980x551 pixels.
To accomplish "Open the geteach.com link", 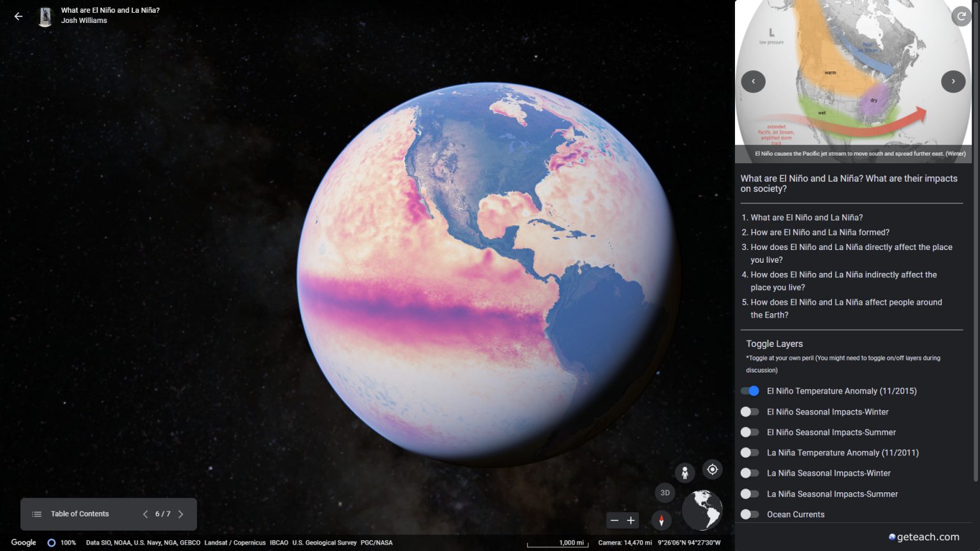I will pyautogui.click(x=927, y=537).
